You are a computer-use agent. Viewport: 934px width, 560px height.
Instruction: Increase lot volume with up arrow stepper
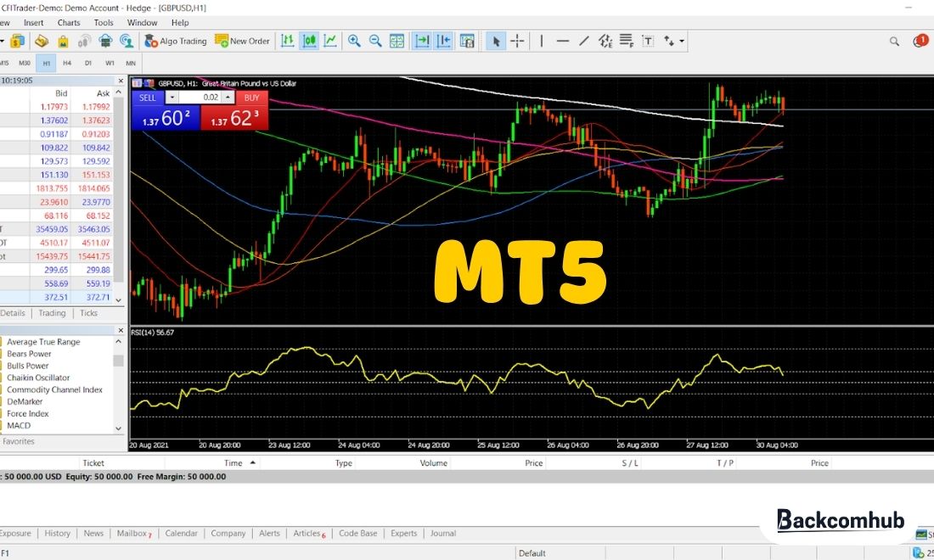(228, 98)
